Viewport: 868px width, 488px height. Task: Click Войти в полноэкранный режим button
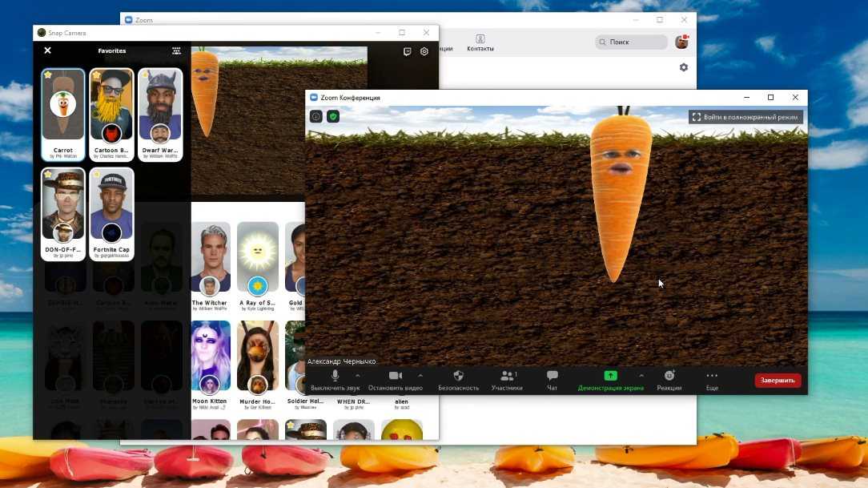[x=745, y=117]
